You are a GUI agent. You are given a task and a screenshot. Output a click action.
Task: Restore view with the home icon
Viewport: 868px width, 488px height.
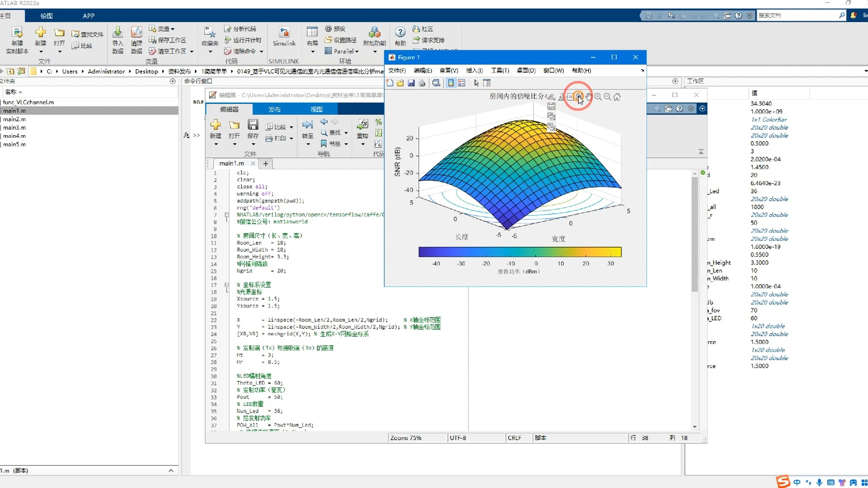tap(617, 97)
